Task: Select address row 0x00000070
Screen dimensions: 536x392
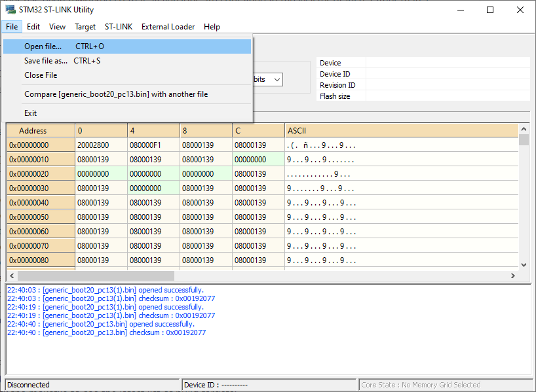Action: tap(41, 245)
